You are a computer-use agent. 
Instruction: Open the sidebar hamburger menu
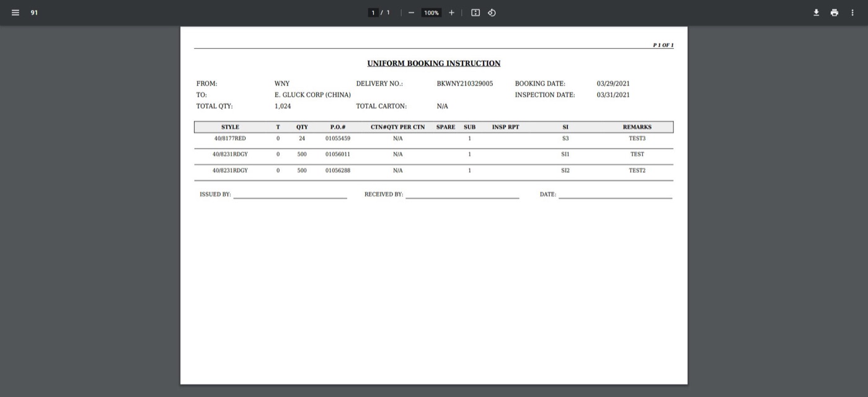point(15,12)
